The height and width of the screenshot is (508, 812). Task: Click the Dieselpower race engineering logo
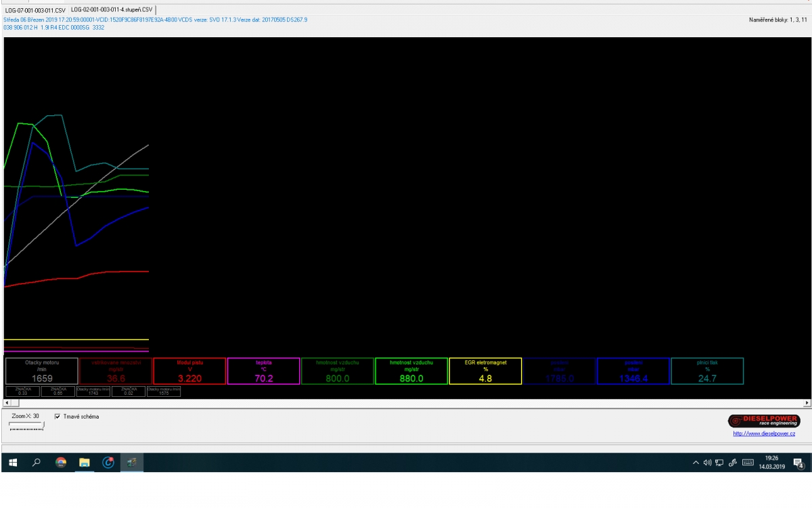coord(763,421)
